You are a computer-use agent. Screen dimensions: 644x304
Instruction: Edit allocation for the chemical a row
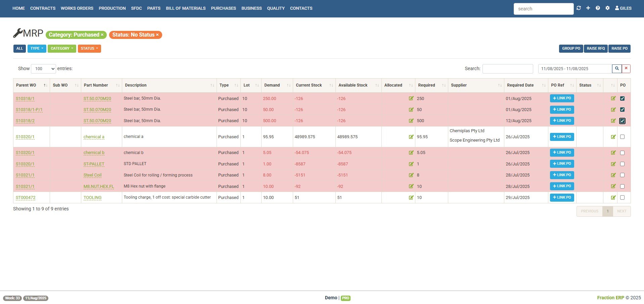[x=411, y=137]
